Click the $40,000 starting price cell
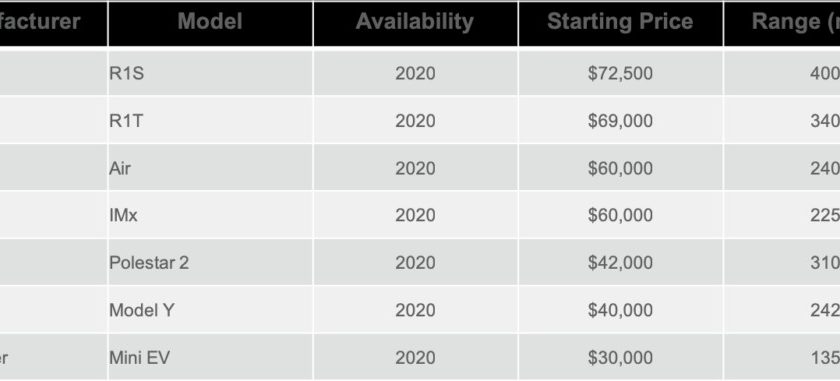 [x=620, y=310]
